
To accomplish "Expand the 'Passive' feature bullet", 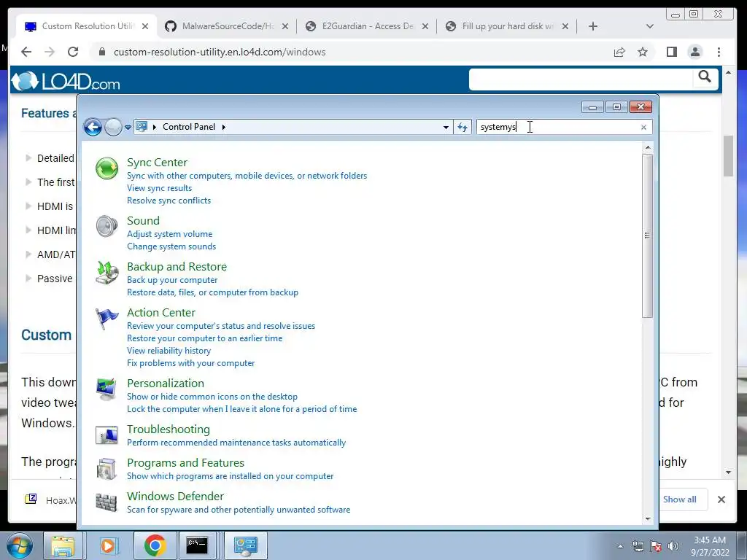I will [28, 278].
